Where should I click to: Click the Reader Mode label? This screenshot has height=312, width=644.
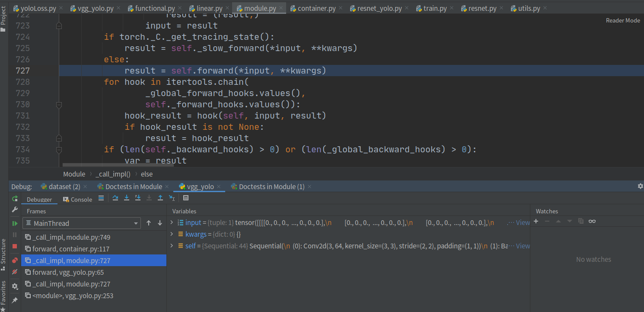pyautogui.click(x=623, y=20)
